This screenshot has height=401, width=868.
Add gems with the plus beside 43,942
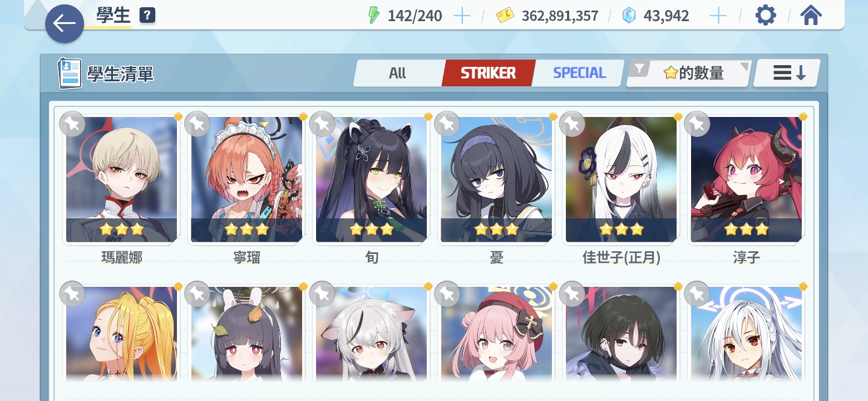[x=718, y=16]
